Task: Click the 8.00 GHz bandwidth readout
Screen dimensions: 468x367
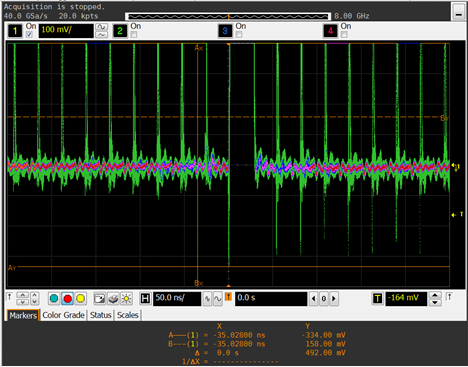Action: click(x=352, y=16)
